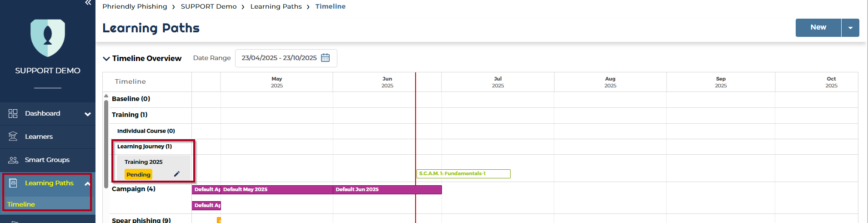Edit Training 2025 with pencil icon
This screenshot has width=868, height=223.
[x=177, y=174]
